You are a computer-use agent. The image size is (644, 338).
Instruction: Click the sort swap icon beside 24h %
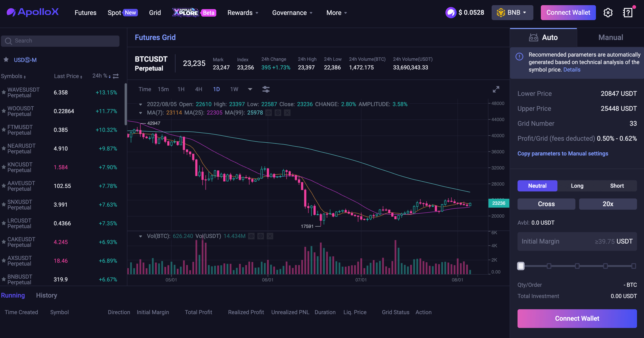[115, 76]
